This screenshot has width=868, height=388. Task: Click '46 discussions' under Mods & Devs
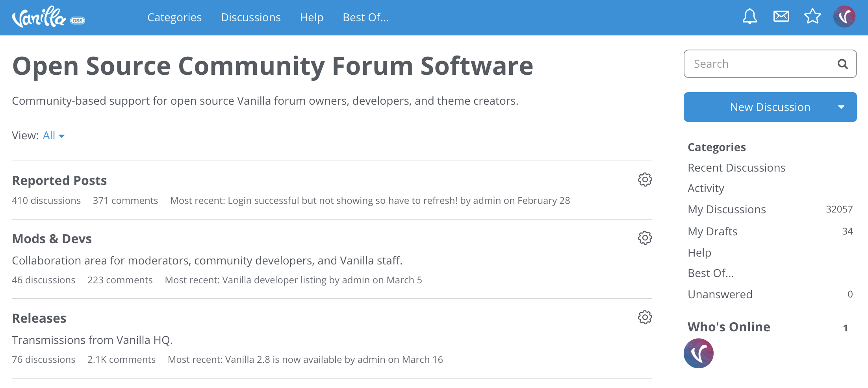pos(43,280)
